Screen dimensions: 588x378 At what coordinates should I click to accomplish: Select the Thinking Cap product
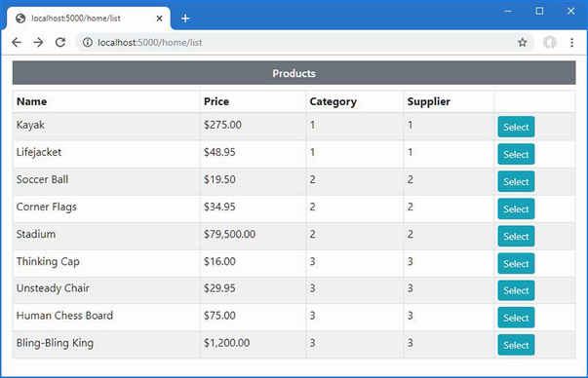pos(516,264)
